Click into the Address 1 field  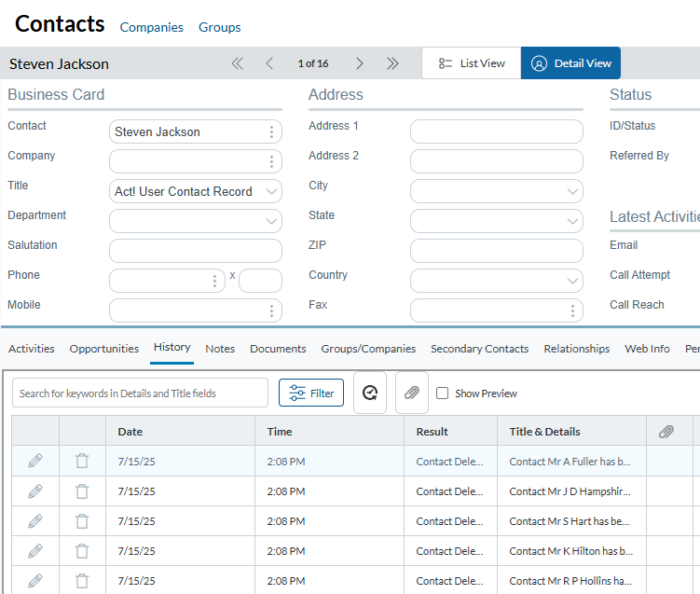(497, 131)
